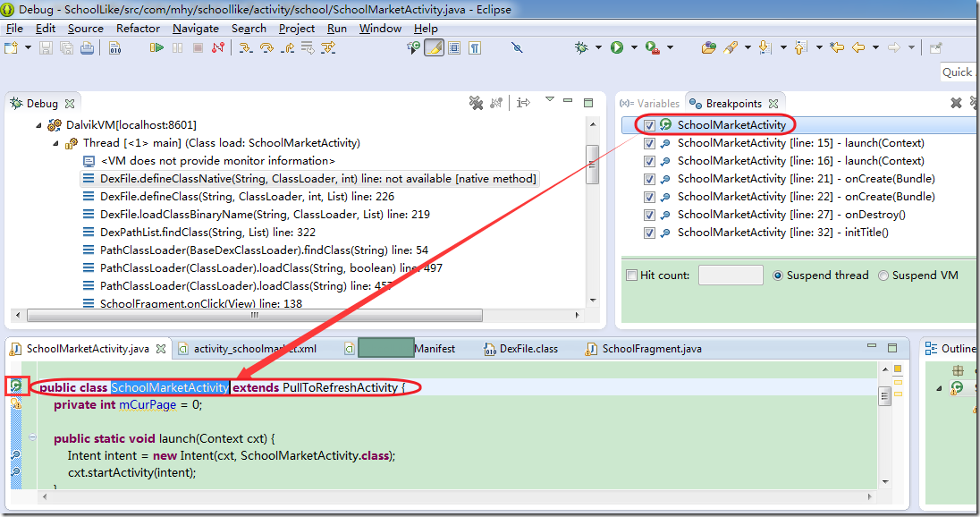Screen dimensions: 980x517
Task: Open the Back history dropdown arrow
Action: (875, 47)
